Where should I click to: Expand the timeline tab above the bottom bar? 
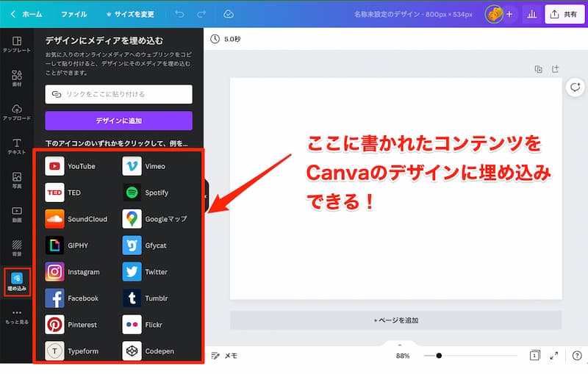click(400, 344)
